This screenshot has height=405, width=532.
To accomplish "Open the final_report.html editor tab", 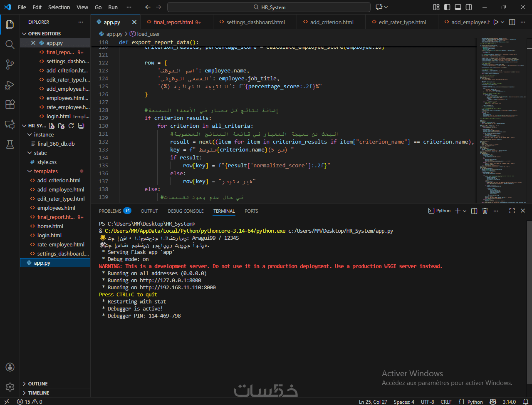I will 176,22.
